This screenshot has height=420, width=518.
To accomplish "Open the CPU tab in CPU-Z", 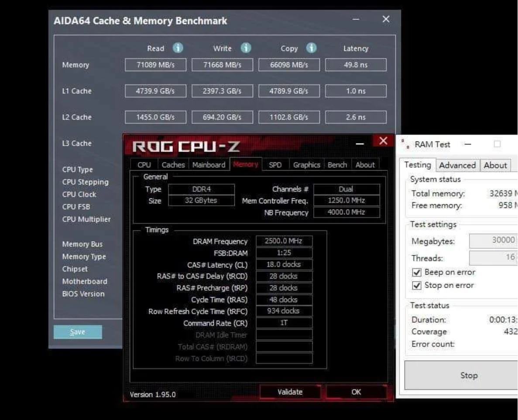I will (144, 165).
